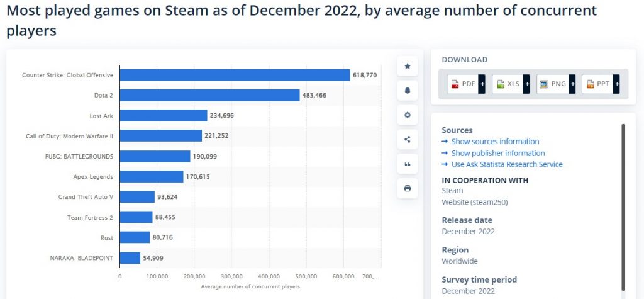This screenshot has width=644, height=299.
Task: Click the Dota 2 bar
Action: [x=210, y=96]
